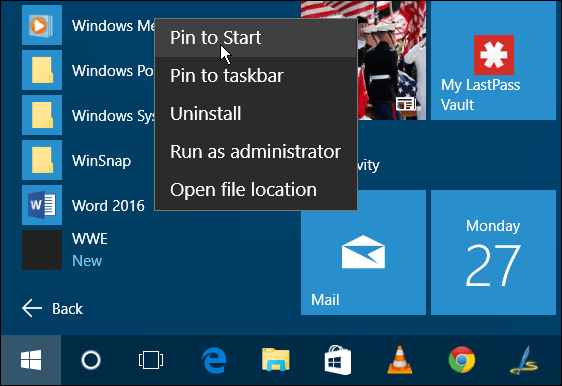
Task: Open the Windows PowerShell folder icon
Action: [x=42, y=70]
